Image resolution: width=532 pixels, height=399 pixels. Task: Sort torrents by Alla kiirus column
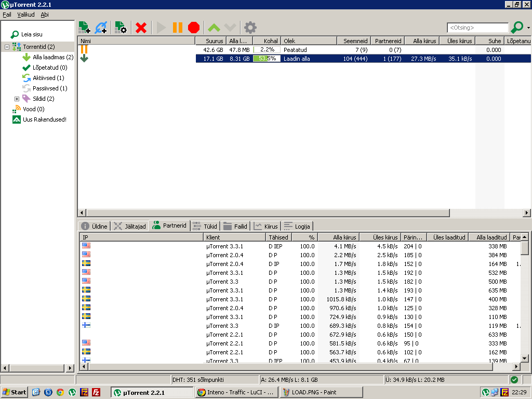(x=422, y=41)
